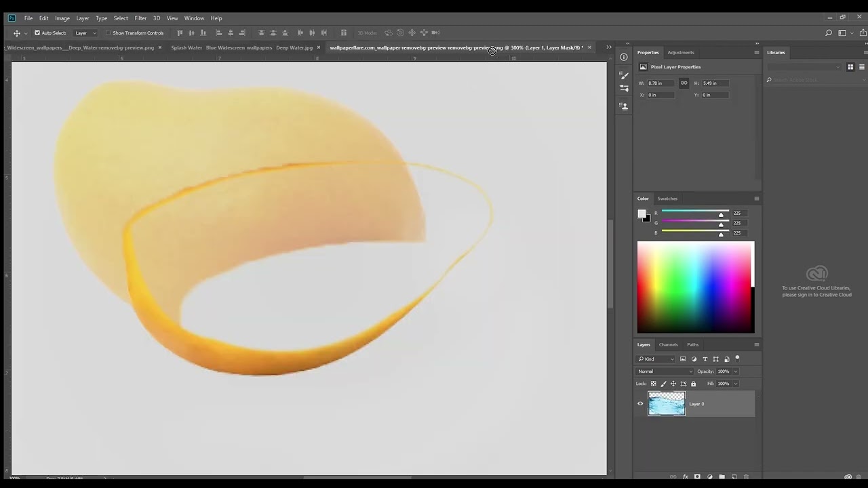Lock image pixels brush icon

(x=663, y=384)
